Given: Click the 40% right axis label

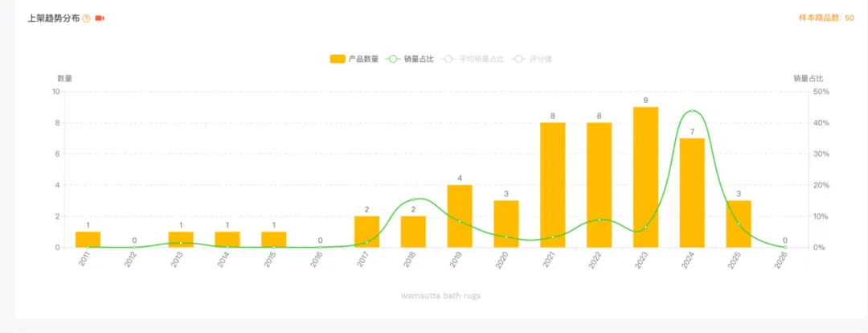Looking at the screenshot, I should click(821, 123).
